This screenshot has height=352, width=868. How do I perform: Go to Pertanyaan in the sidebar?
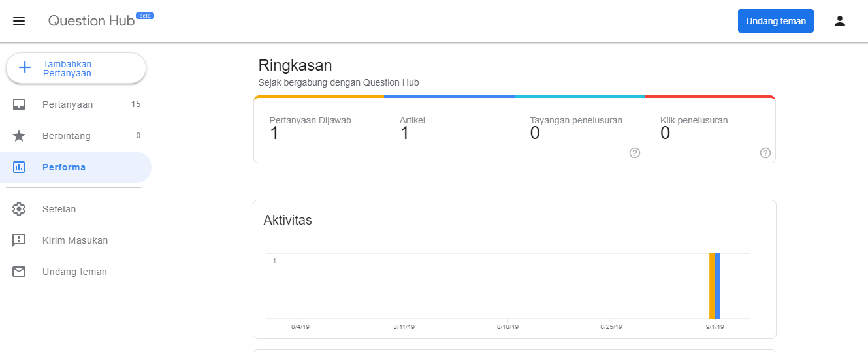pyautogui.click(x=68, y=104)
